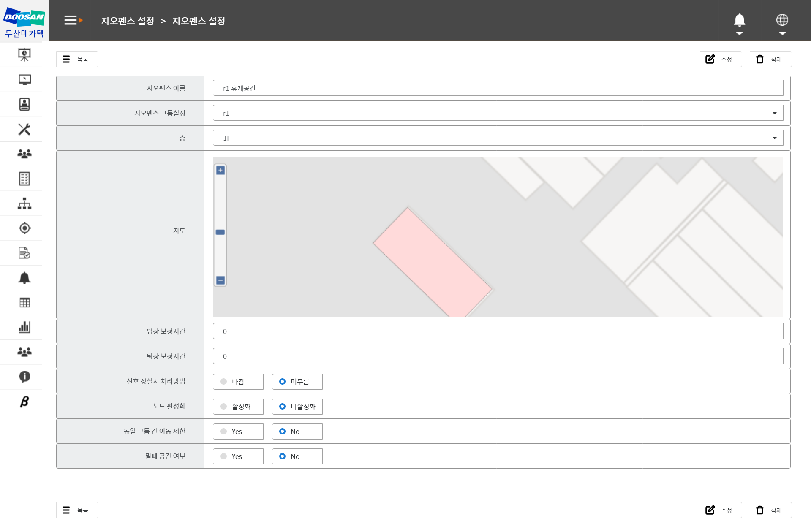Click the top 목록 list button
This screenshot has height=532, width=811.
pos(77,60)
